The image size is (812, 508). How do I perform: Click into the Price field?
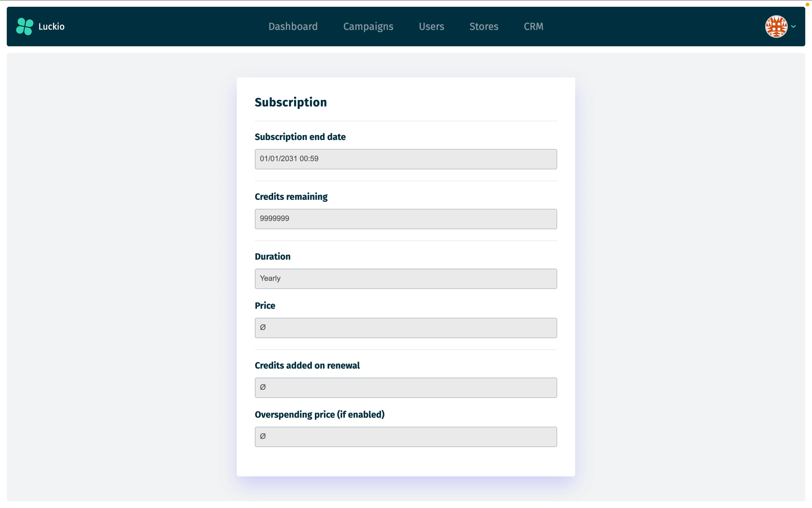(406, 328)
